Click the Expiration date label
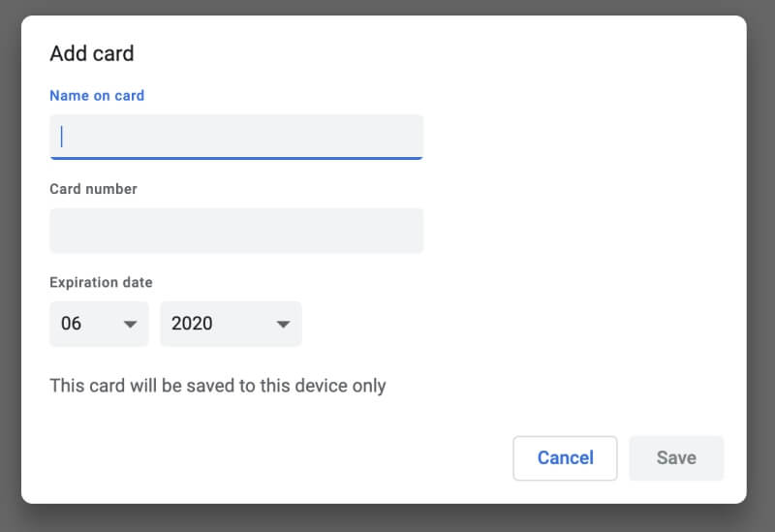 point(101,282)
